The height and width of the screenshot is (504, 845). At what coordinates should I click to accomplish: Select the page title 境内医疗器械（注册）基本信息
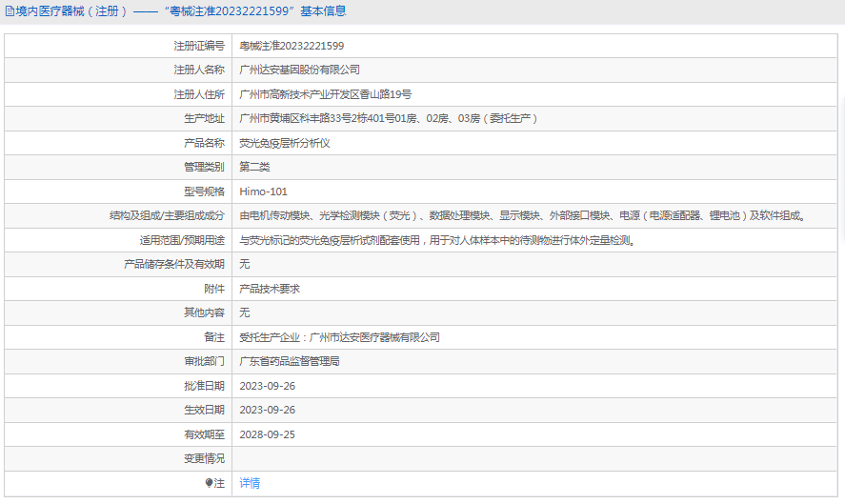pyautogui.click(x=181, y=11)
